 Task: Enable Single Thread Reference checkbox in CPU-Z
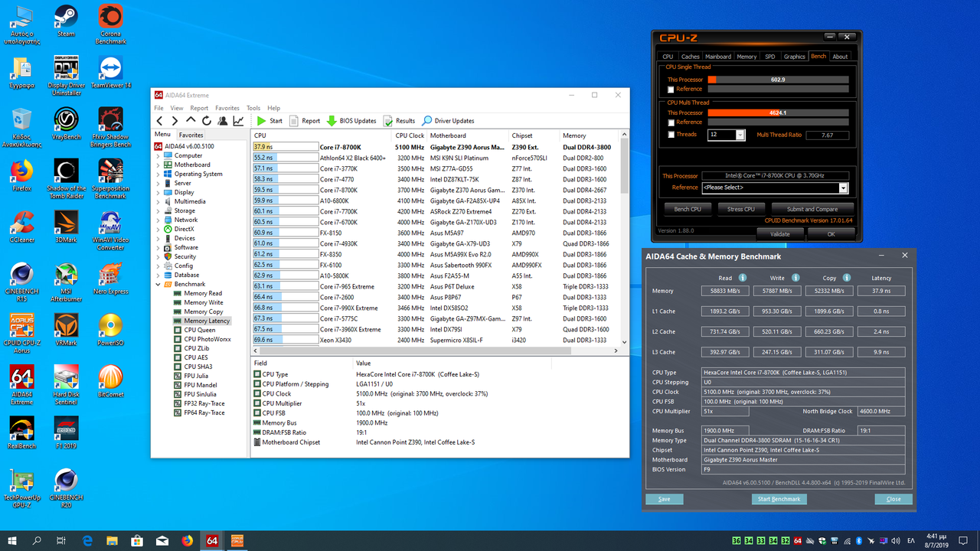click(x=671, y=90)
